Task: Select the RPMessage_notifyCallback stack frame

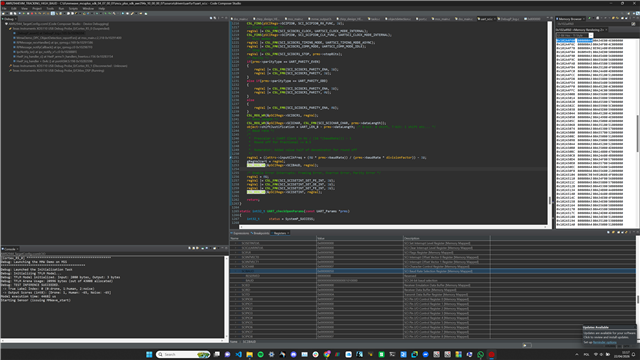Action: pyautogui.click(x=54, y=47)
